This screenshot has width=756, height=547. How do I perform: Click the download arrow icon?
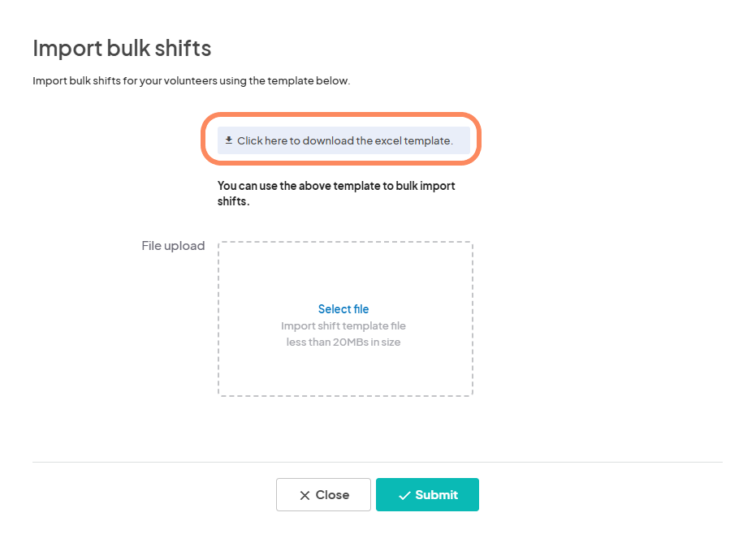click(x=229, y=140)
